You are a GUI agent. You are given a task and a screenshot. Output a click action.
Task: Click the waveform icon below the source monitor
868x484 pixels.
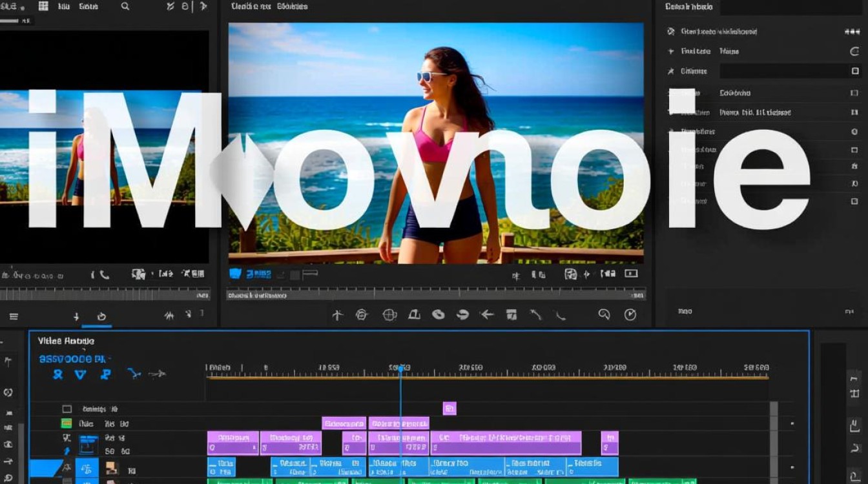coord(170,316)
